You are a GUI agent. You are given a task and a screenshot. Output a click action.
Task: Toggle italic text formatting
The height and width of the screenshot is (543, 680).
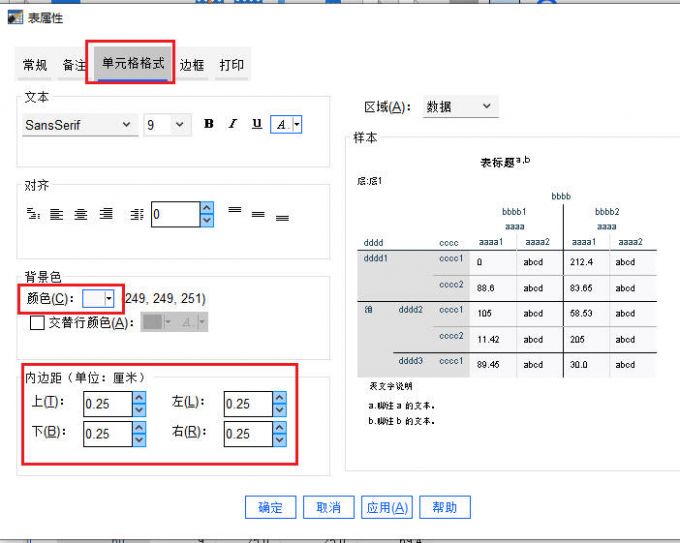(x=233, y=124)
